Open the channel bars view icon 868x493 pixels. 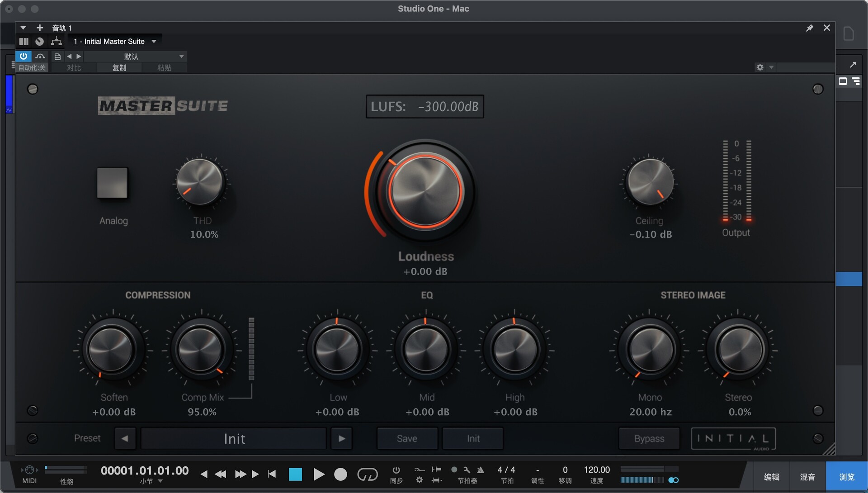(24, 42)
